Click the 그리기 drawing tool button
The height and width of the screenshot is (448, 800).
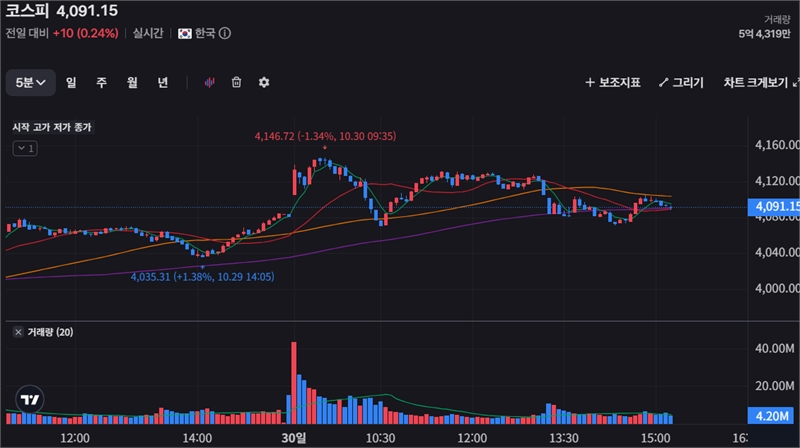[680, 83]
